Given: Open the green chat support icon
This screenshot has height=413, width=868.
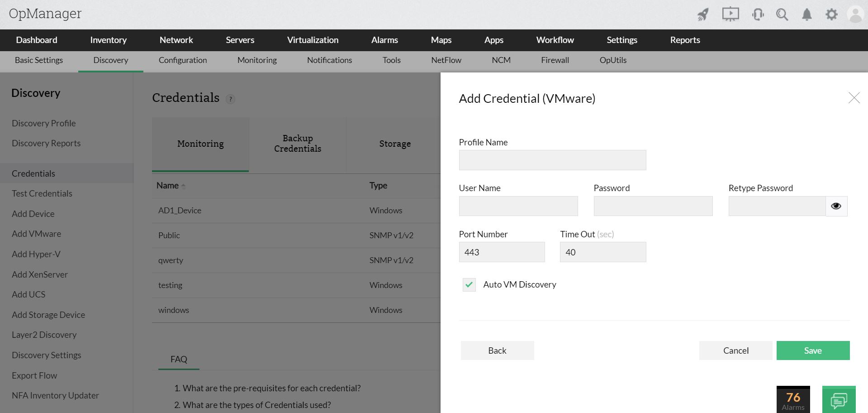Looking at the screenshot, I should (x=839, y=400).
